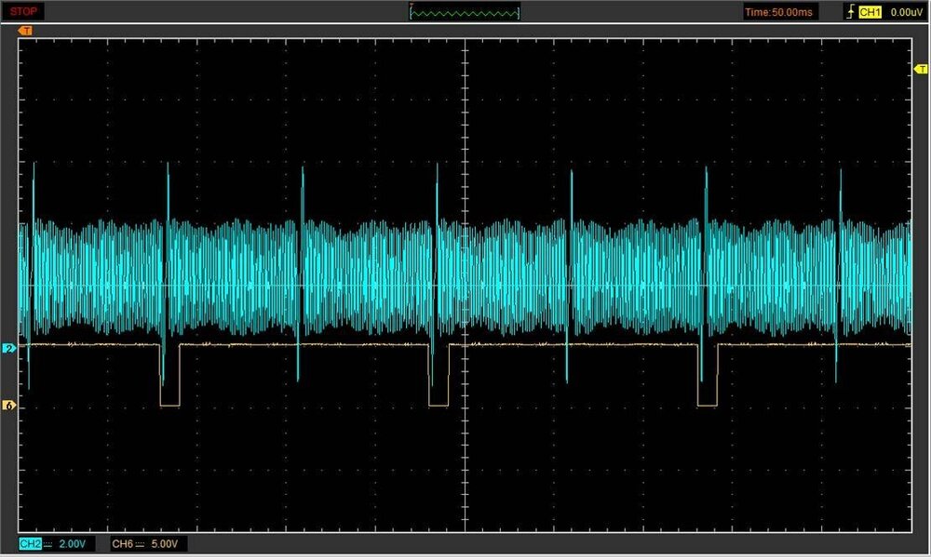Select the yellow CH1 trigger source label

point(870,12)
